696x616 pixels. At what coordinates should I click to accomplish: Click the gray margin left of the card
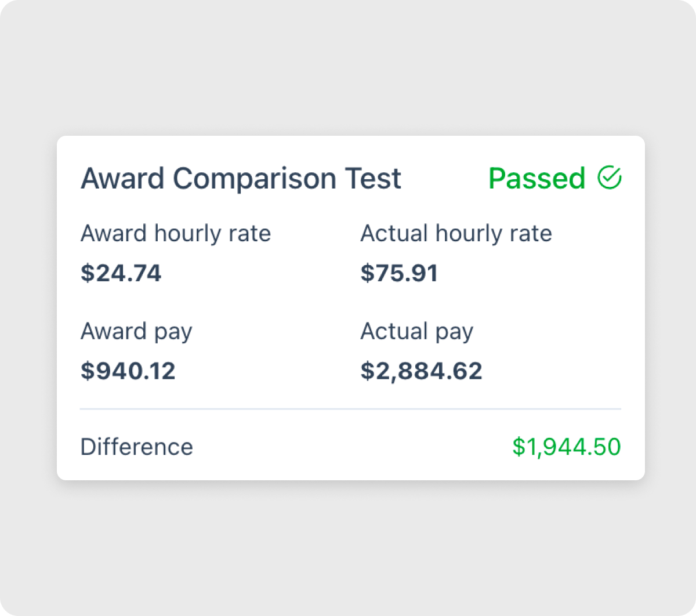coord(29,307)
